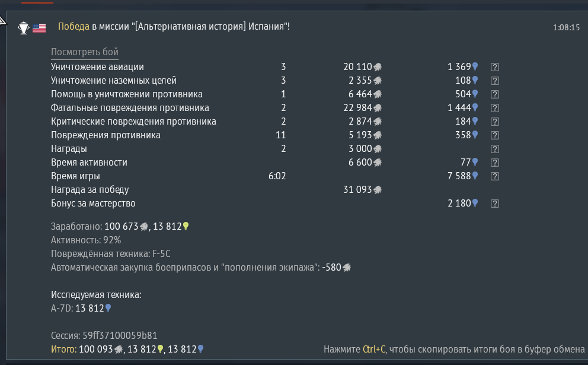The width and height of the screenshot is (588, 365).
Task: Show help for Время игры row
Action: [495, 176]
